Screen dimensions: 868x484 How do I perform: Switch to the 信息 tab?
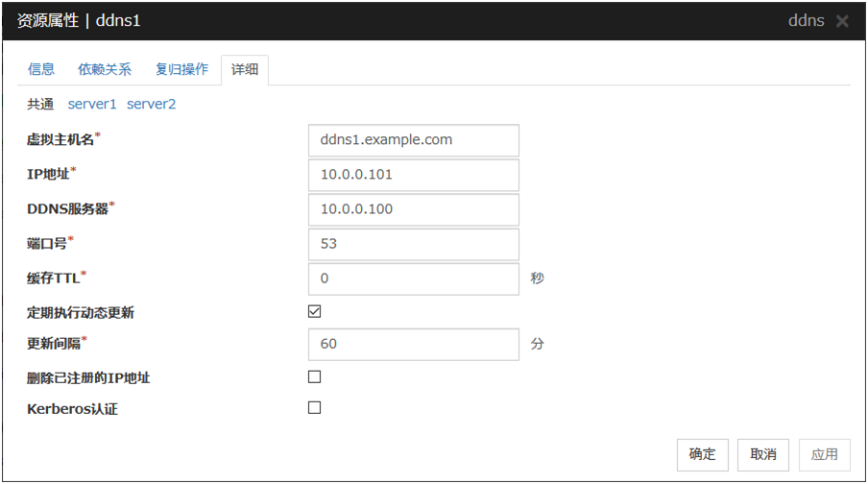41,69
